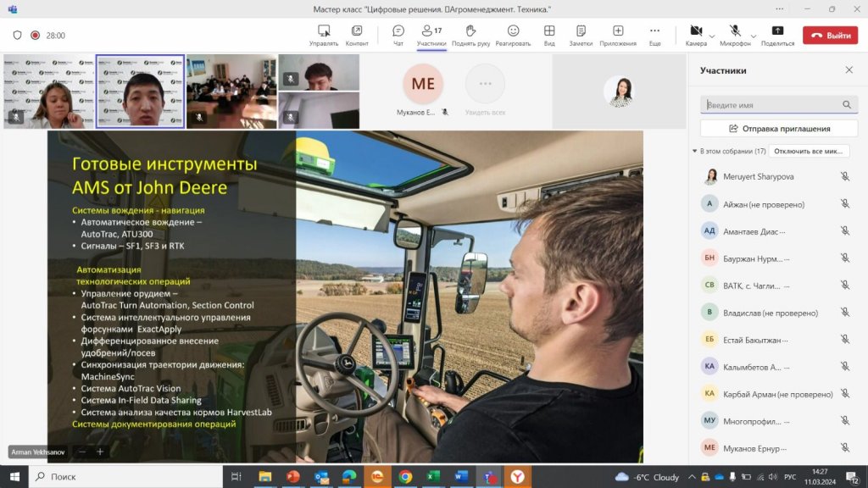This screenshot has width=868, height=488.
Task: Open the Apps panel
Action: 618,34
